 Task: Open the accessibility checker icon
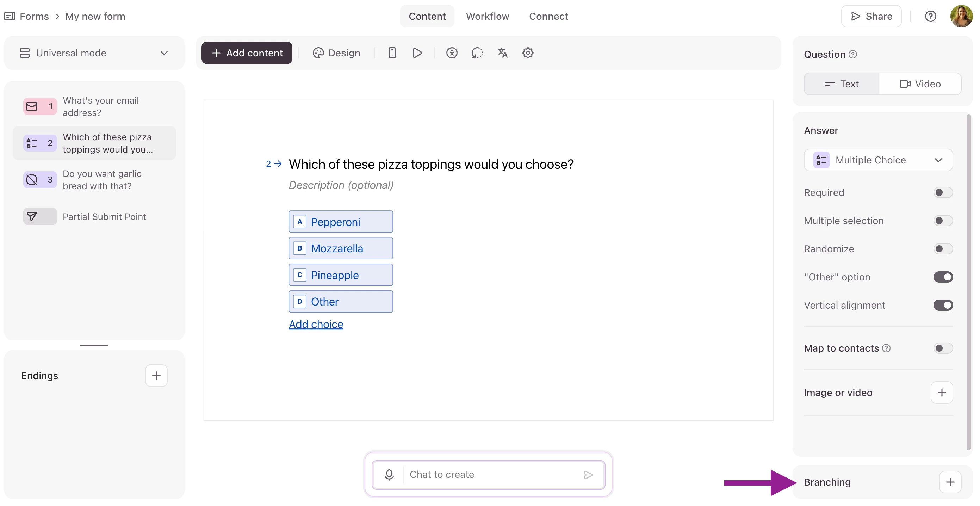452,53
